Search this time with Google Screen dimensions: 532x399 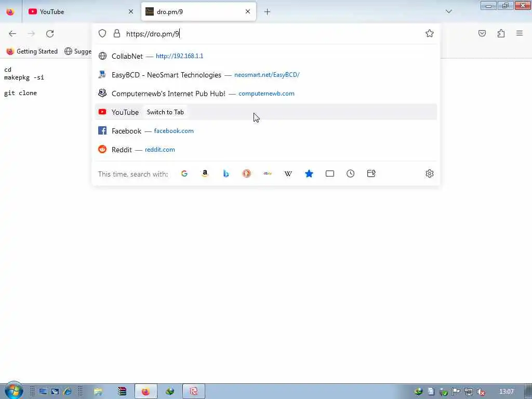(x=184, y=174)
